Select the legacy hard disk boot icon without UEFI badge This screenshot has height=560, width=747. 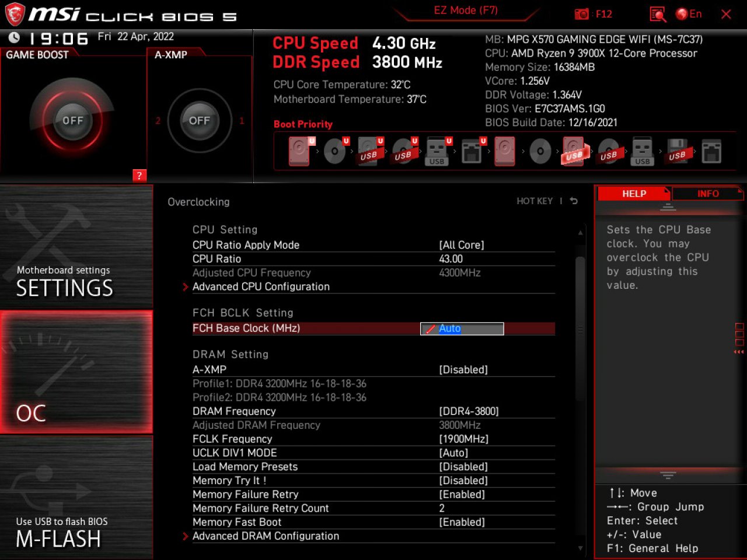point(505,151)
